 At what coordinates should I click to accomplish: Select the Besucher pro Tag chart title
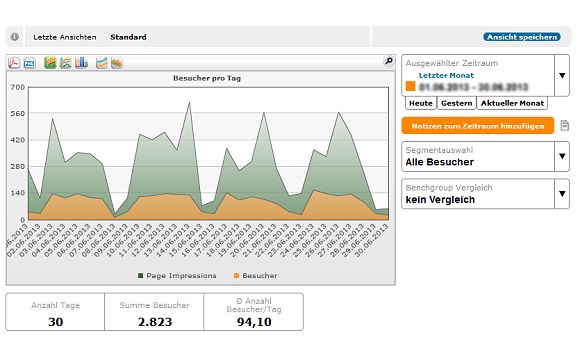click(207, 78)
